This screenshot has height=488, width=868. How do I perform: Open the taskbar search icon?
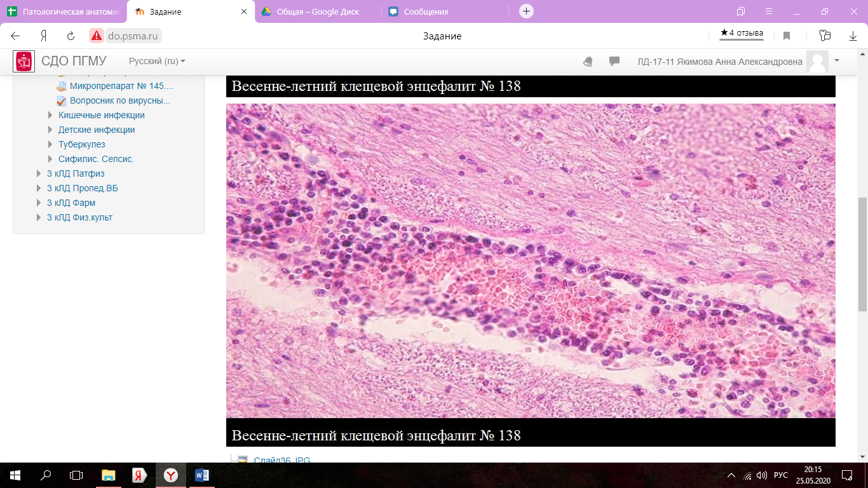pos(46,475)
